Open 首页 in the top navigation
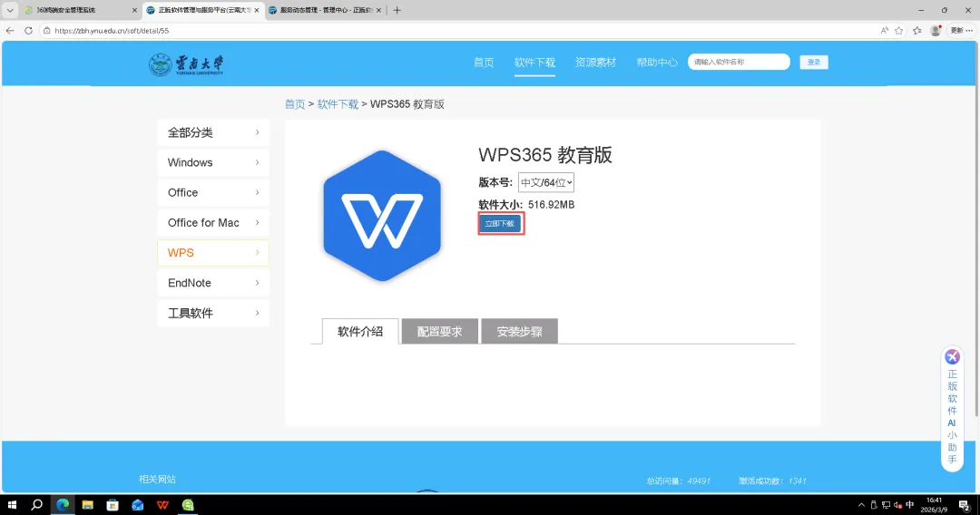The height and width of the screenshot is (515, 980). click(x=484, y=63)
